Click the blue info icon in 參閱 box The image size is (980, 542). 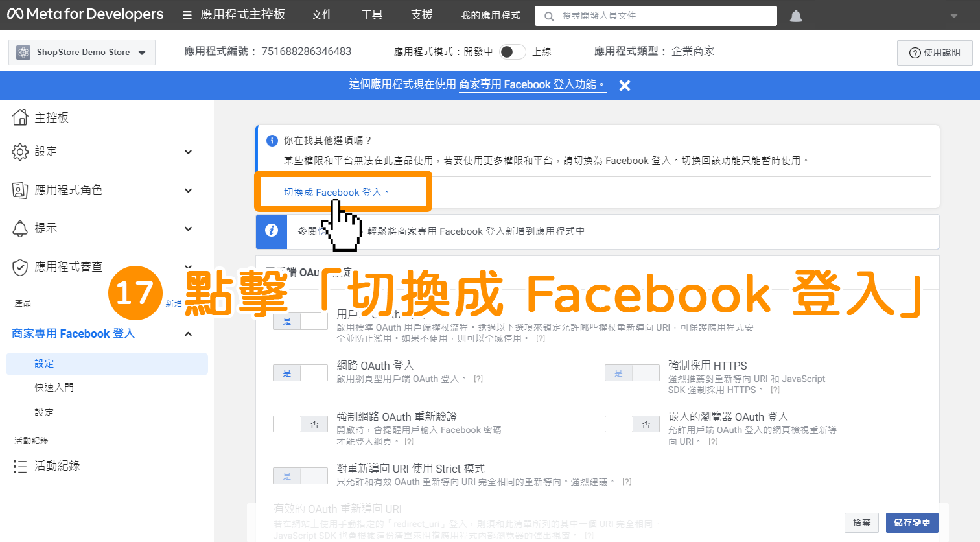point(272,231)
